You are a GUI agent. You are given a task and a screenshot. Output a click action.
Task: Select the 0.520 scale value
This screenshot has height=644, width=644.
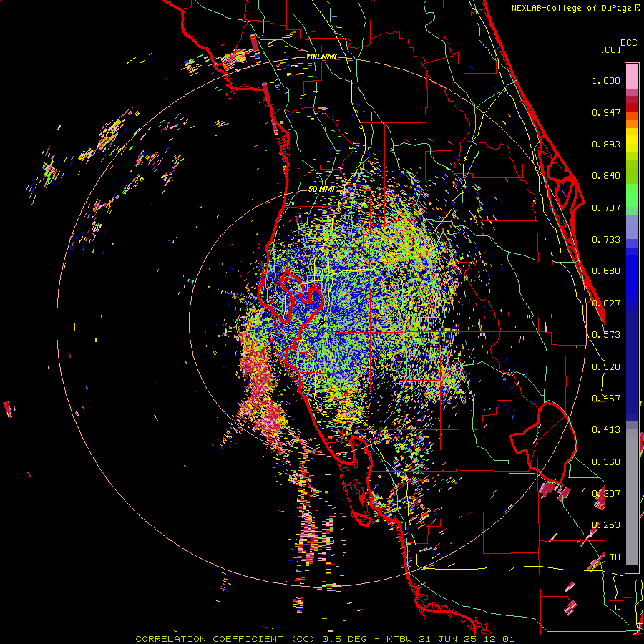[x=606, y=367]
